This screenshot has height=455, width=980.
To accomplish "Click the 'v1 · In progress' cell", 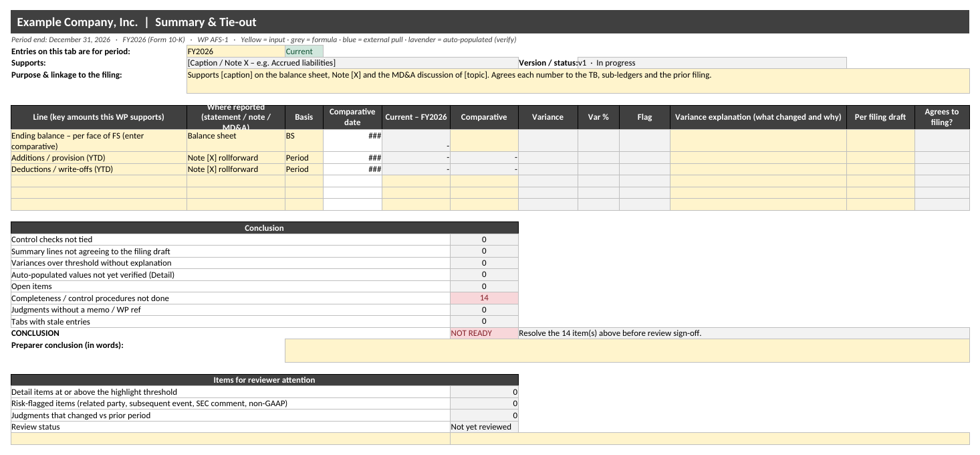I will point(712,63).
